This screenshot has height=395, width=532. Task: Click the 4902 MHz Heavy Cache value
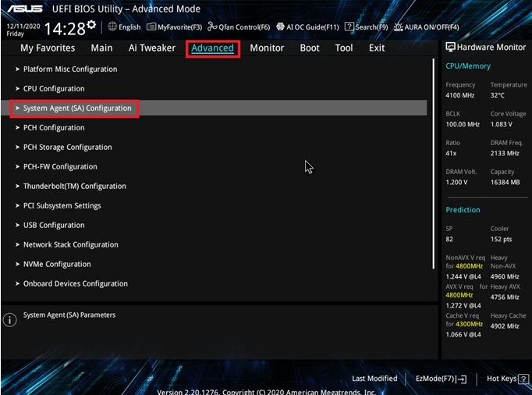505,326
